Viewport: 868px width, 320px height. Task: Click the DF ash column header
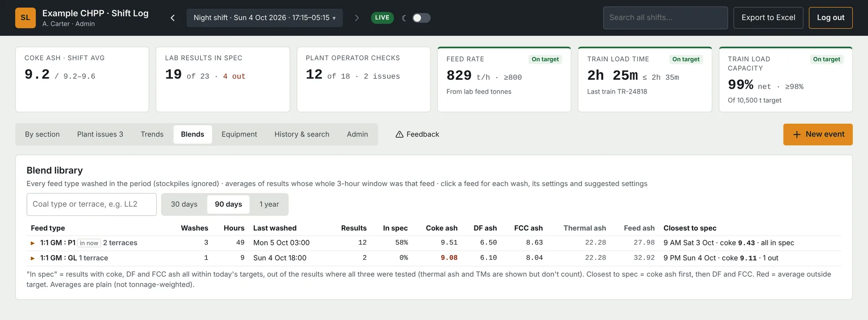[485, 228]
